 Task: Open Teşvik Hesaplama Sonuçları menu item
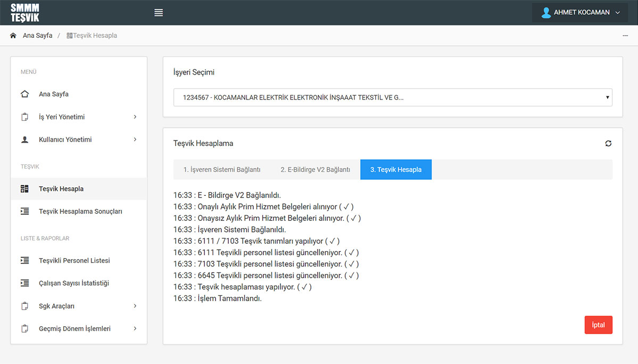tap(80, 211)
